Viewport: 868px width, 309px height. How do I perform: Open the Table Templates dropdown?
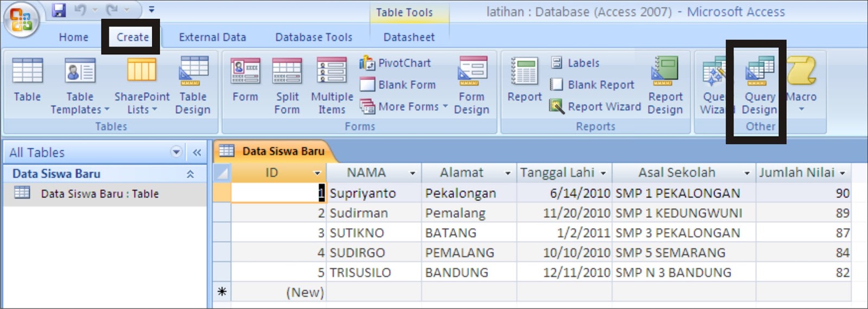coord(80,86)
